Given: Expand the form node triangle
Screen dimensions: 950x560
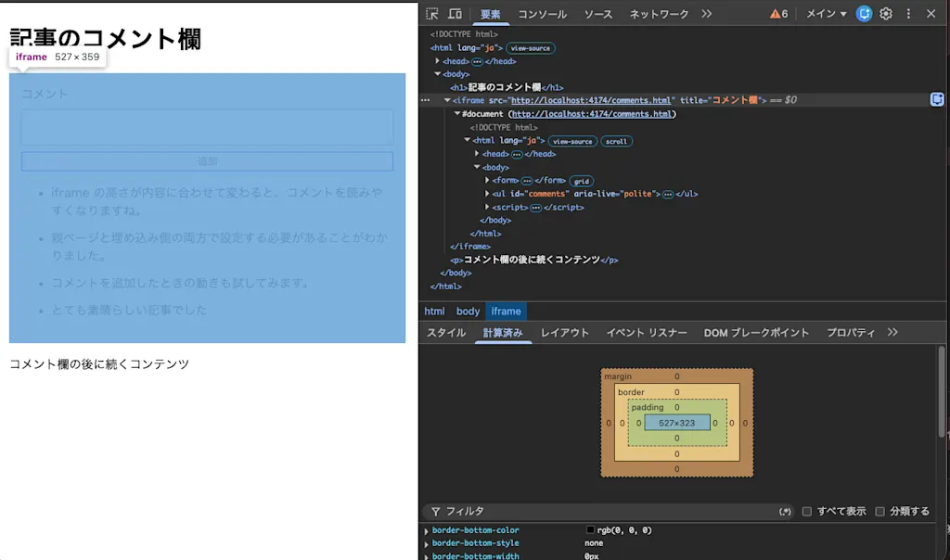Looking at the screenshot, I should (487, 181).
